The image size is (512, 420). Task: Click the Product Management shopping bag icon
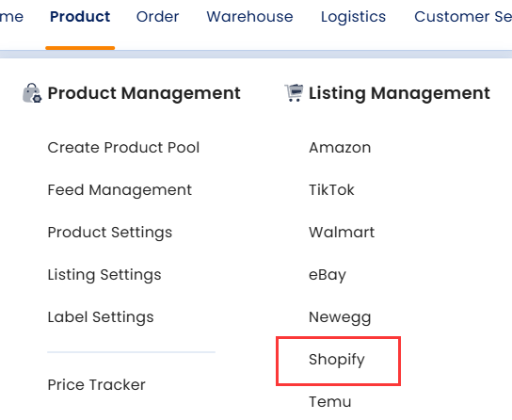pyautogui.click(x=32, y=93)
